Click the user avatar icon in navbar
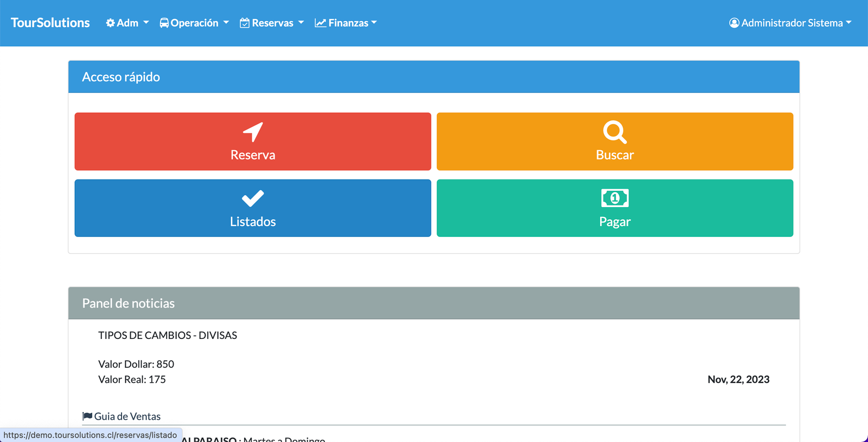Image resolution: width=868 pixels, height=442 pixels. coord(734,23)
